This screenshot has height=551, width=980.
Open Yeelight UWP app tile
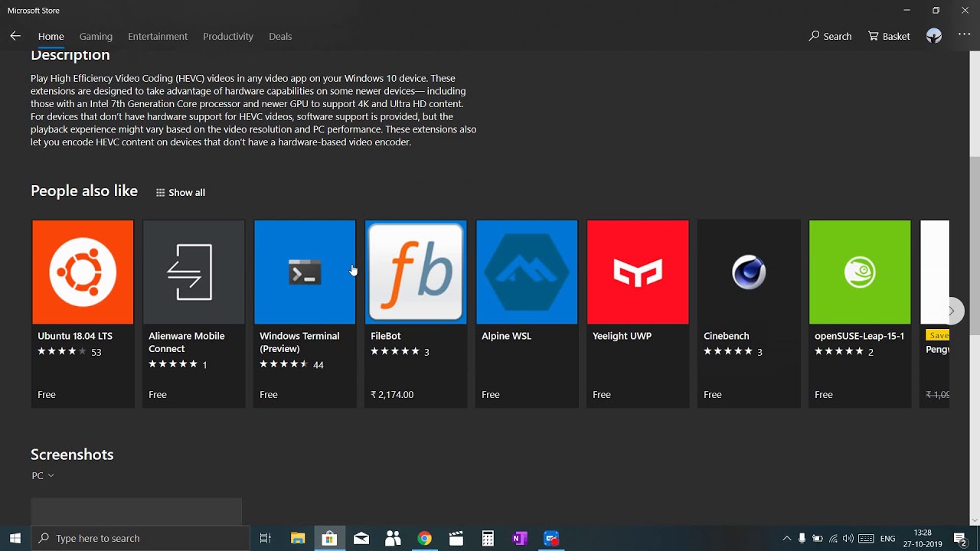point(638,314)
